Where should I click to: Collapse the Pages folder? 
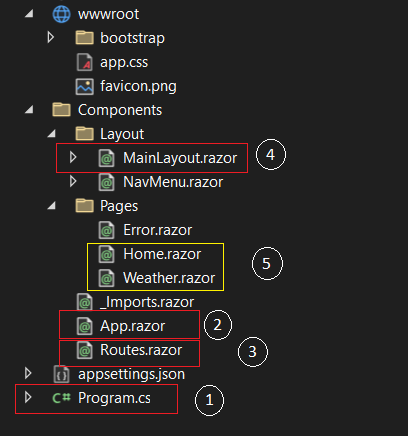[52, 205]
